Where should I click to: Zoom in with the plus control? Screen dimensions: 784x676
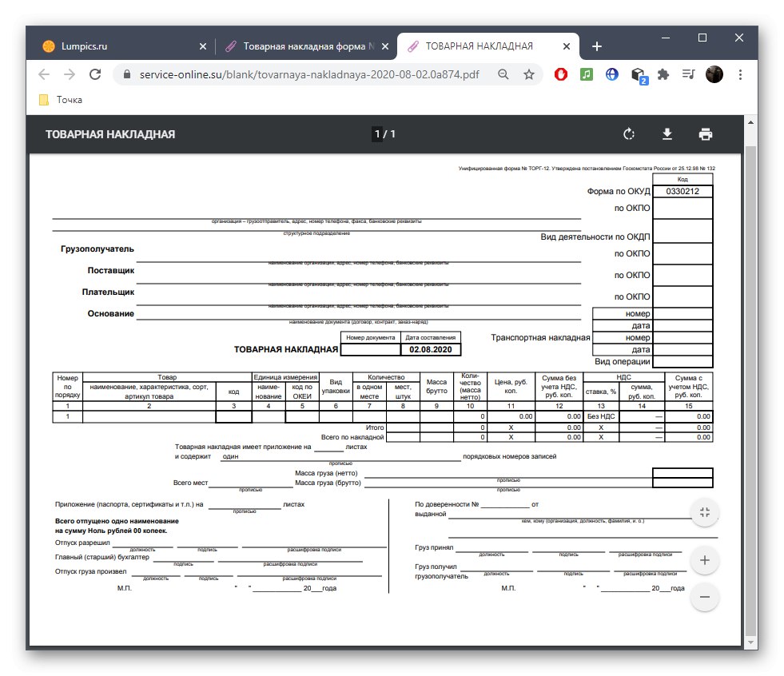click(704, 560)
